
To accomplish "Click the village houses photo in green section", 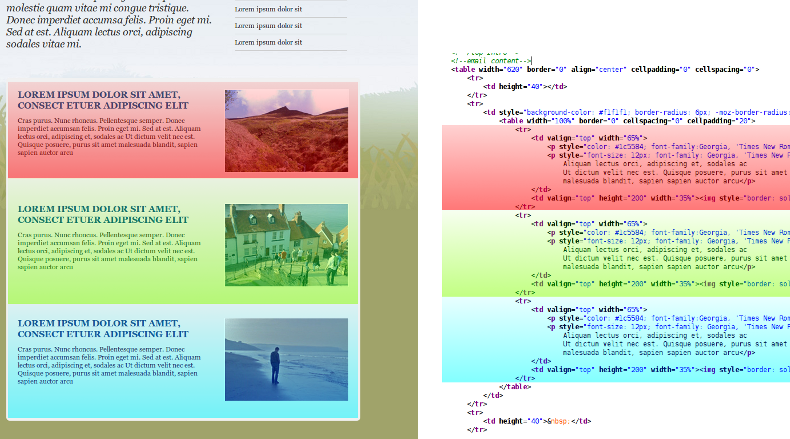I will (x=286, y=244).
